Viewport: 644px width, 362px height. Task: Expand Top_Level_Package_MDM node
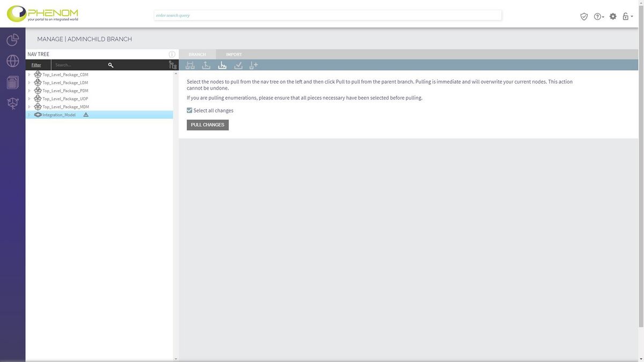tap(29, 107)
